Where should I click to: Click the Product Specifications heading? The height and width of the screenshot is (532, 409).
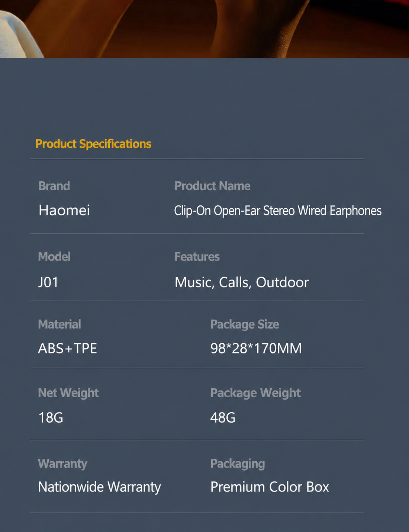tap(93, 144)
